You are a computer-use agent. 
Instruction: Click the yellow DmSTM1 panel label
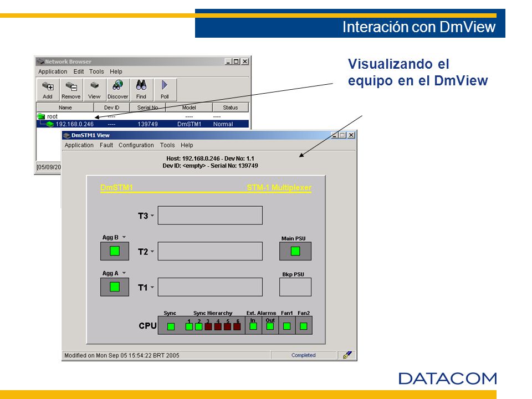[116, 188]
